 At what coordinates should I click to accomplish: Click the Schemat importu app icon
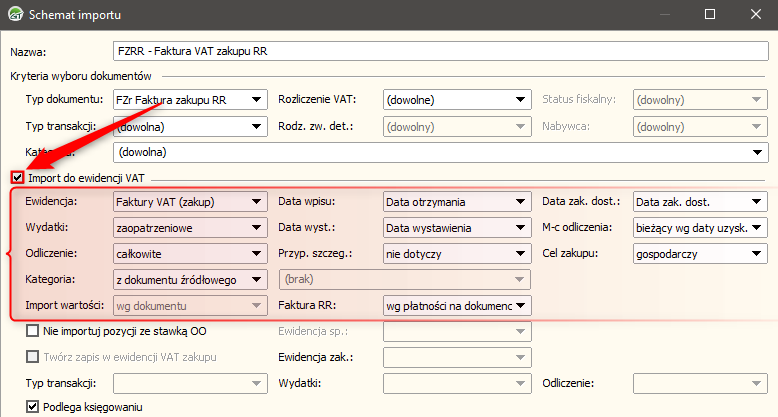pyautogui.click(x=15, y=15)
